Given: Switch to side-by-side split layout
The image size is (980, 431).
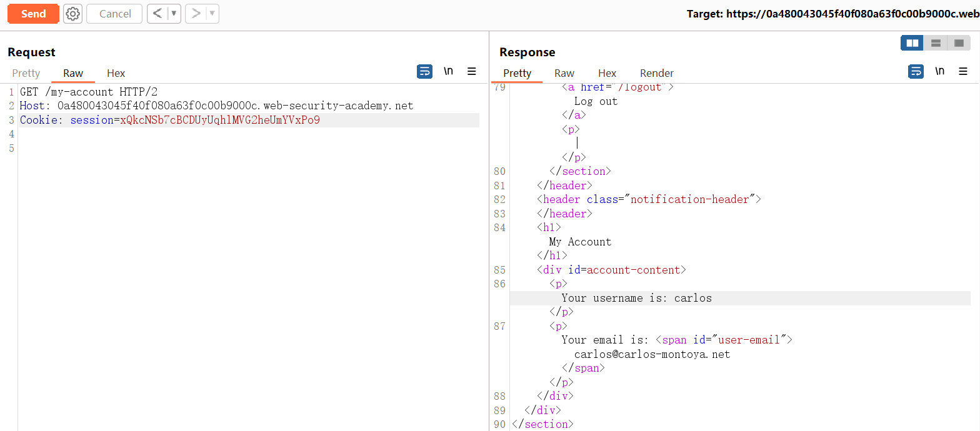Looking at the screenshot, I should [912, 43].
